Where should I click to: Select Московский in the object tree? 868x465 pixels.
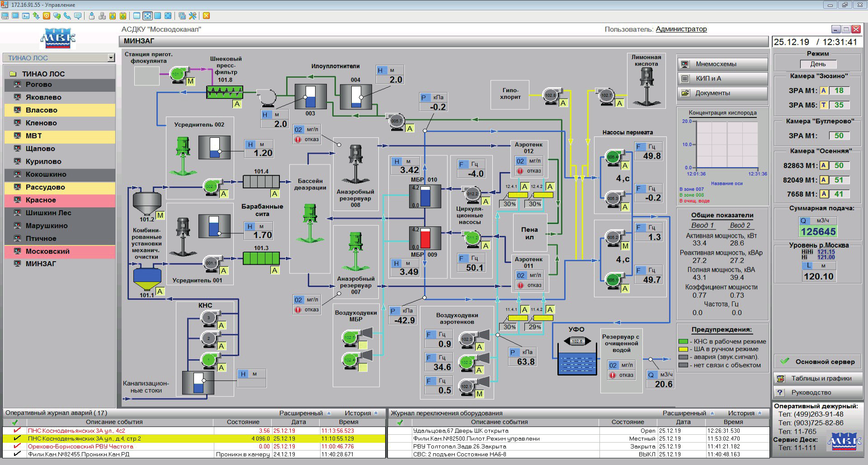click(60, 251)
